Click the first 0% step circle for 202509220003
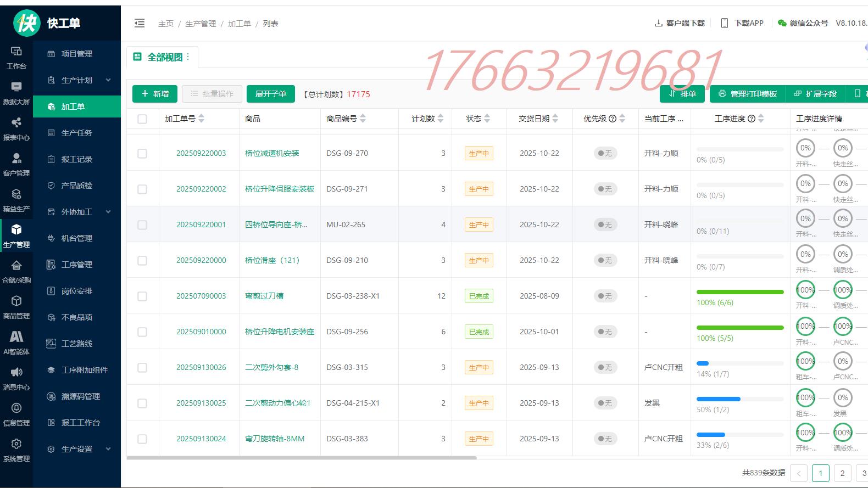The height and width of the screenshot is (488, 868). (805, 148)
